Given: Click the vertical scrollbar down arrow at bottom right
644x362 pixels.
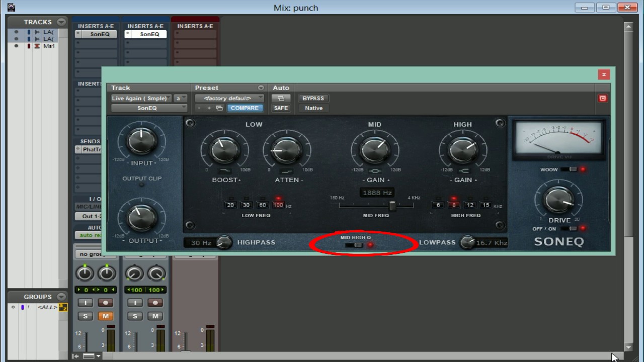Looking at the screenshot, I should pyautogui.click(x=628, y=347).
